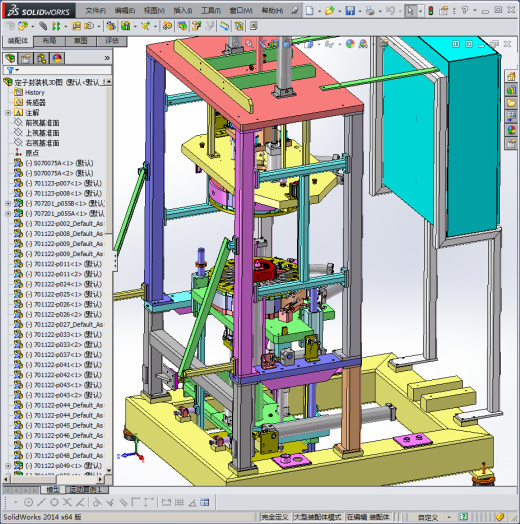Open the Appearances task pane icon
The image size is (520, 524).
point(511,130)
